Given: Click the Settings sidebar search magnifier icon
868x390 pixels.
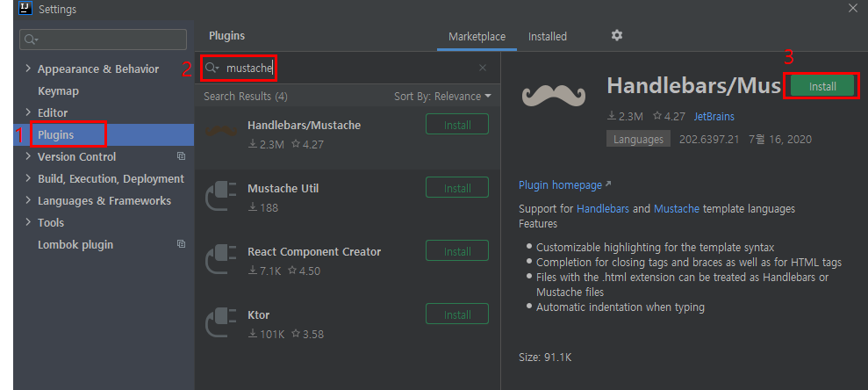Looking at the screenshot, I should coord(31,40).
